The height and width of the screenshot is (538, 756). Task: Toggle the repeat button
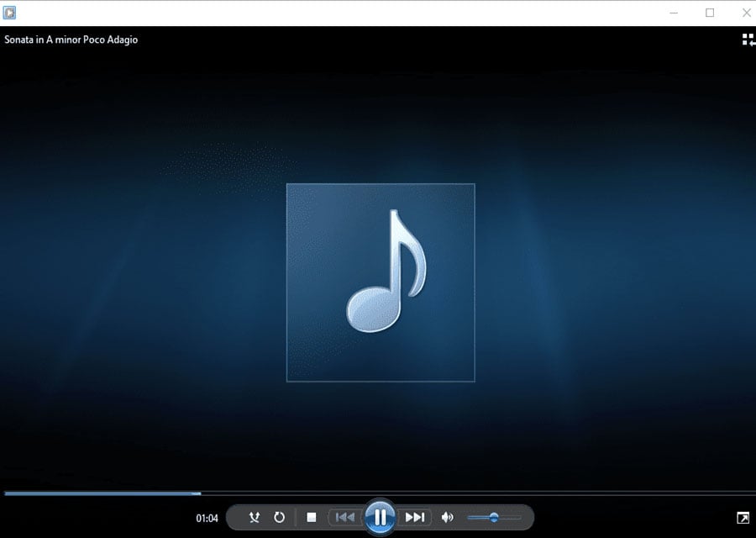click(280, 518)
